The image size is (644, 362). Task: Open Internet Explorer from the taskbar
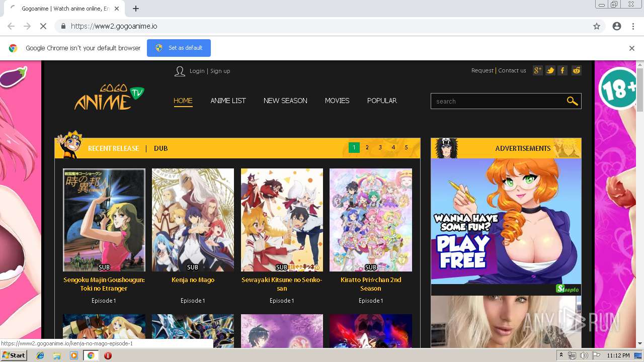coord(40,355)
